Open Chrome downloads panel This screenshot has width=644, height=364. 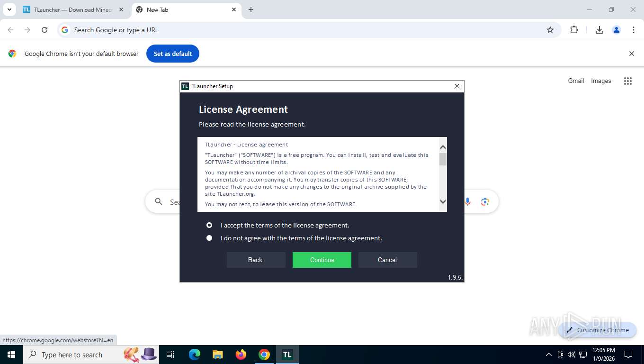(x=599, y=30)
